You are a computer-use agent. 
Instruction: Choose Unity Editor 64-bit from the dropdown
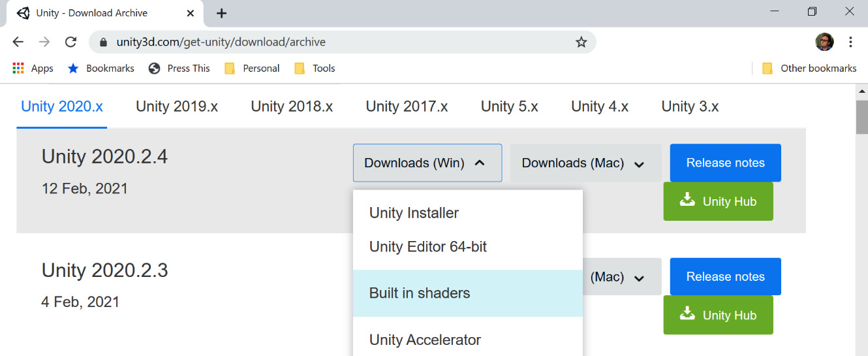click(467, 247)
